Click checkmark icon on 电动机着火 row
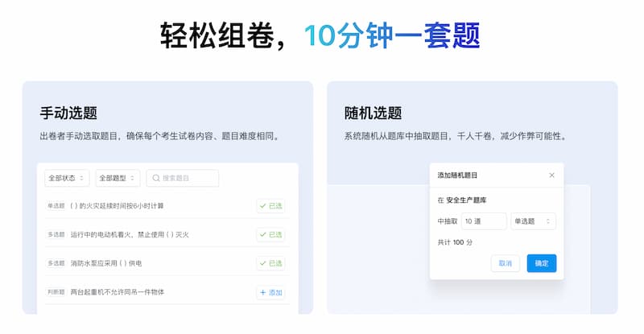Screen dimensions: 644x334 (263, 234)
